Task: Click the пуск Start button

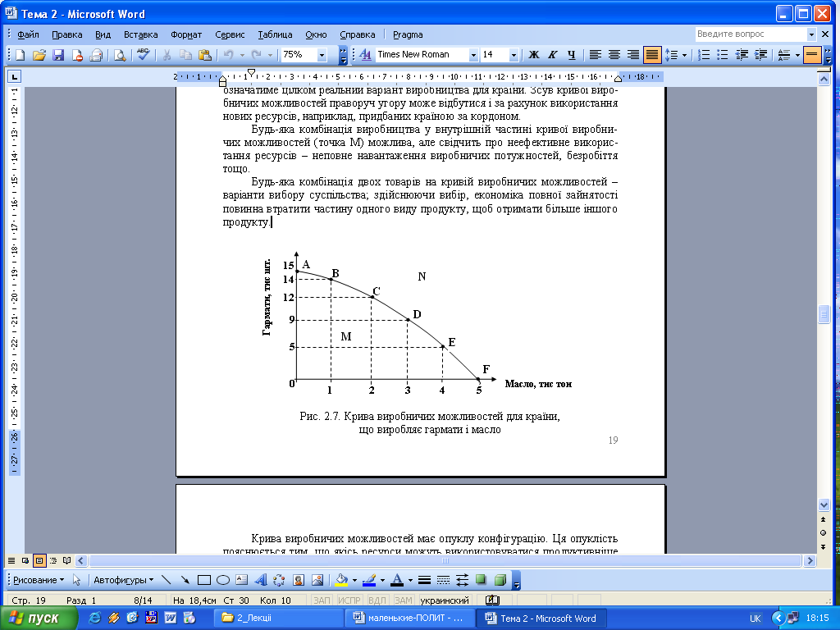Action: click(x=38, y=619)
